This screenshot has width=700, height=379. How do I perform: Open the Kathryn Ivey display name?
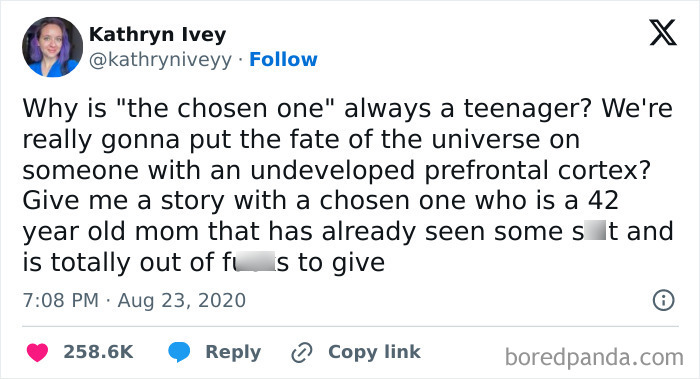158,34
